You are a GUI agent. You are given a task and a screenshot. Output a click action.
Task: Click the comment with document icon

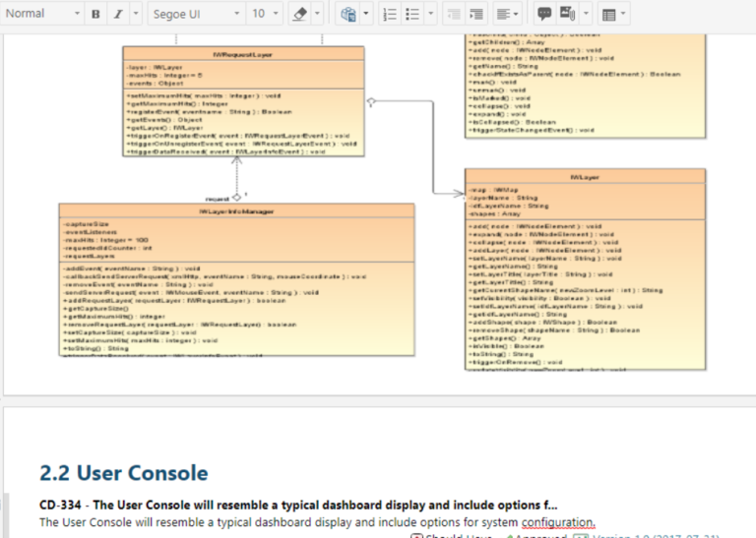567,14
